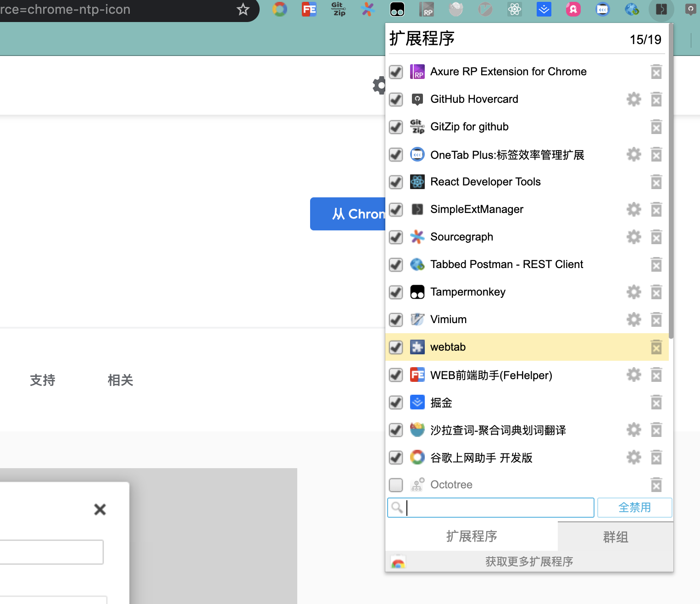The height and width of the screenshot is (604, 700).
Task: Open the 相关 tab on the store page
Action: (x=121, y=380)
